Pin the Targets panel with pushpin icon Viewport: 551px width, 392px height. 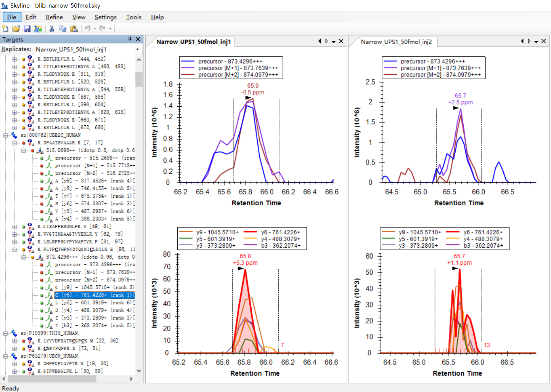pos(130,39)
